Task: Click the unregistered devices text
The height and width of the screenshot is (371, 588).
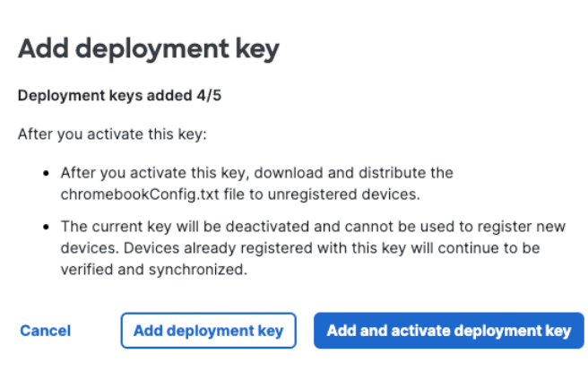Action: 344,194
